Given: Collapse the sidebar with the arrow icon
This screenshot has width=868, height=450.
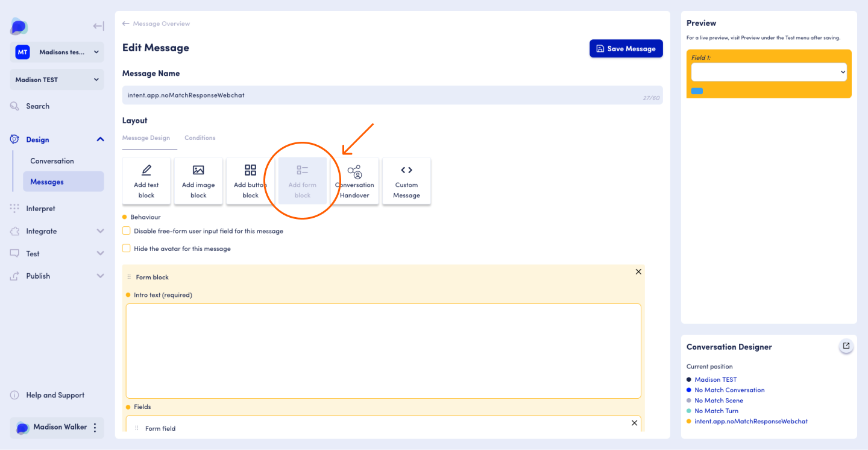Looking at the screenshot, I should pos(98,26).
